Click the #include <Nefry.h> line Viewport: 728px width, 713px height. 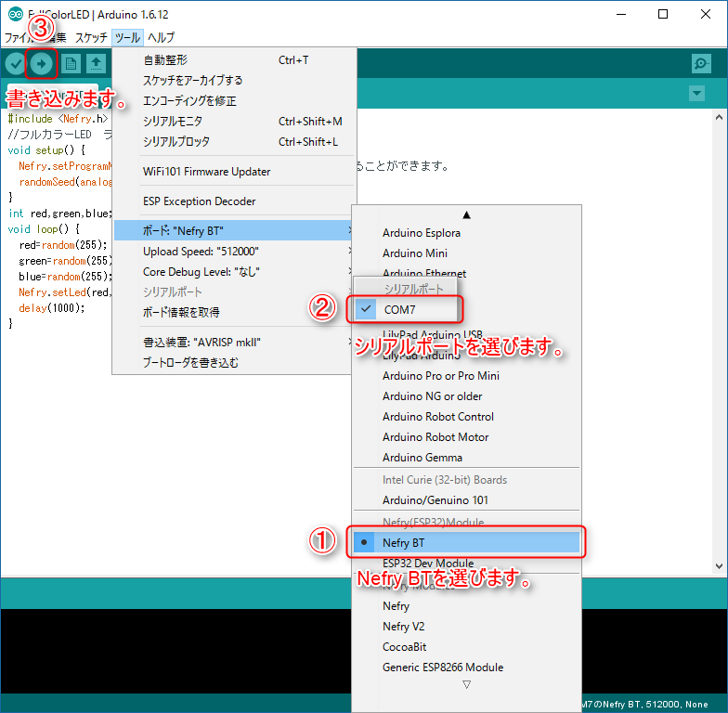(x=58, y=119)
